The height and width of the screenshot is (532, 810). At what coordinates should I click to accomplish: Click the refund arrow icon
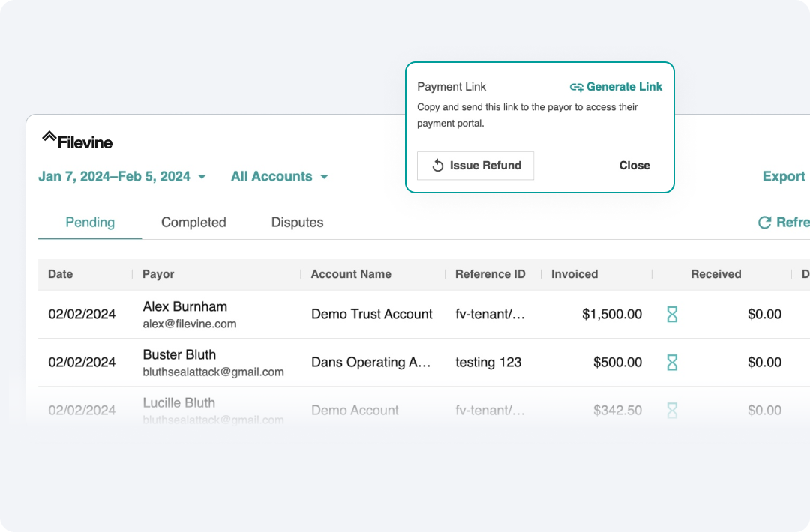(x=438, y=166)
